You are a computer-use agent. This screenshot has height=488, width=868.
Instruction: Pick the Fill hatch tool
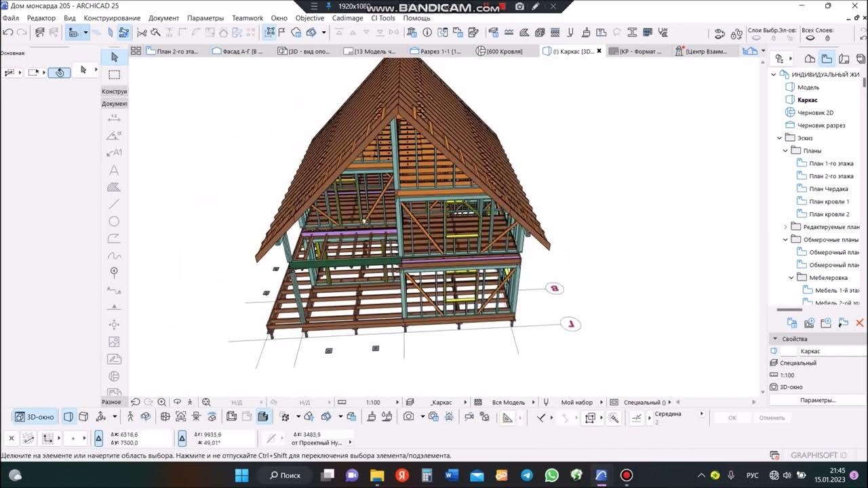[114, 187]
